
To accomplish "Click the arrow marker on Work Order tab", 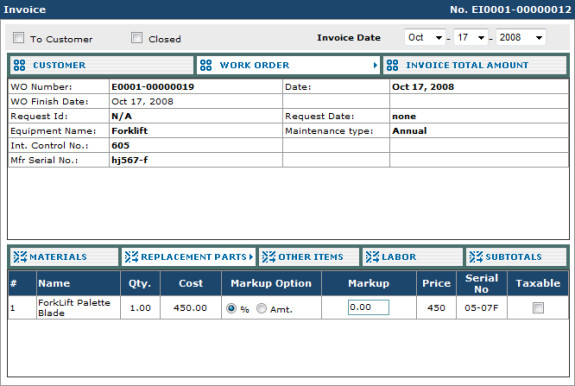I will point(375,65).
